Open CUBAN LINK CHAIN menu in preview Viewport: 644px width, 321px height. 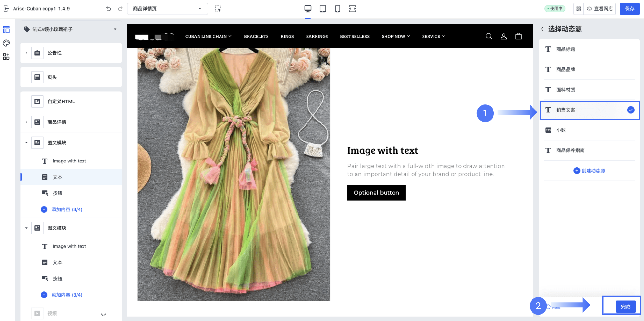208,37
